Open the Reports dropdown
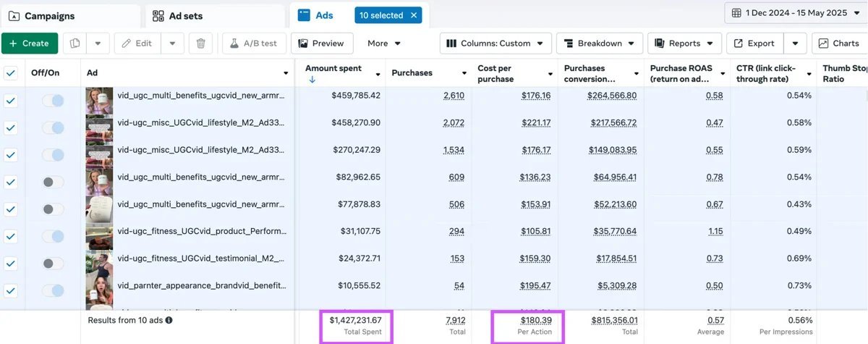The height and width of the screenshot is (344, 868). coord(685,43)
